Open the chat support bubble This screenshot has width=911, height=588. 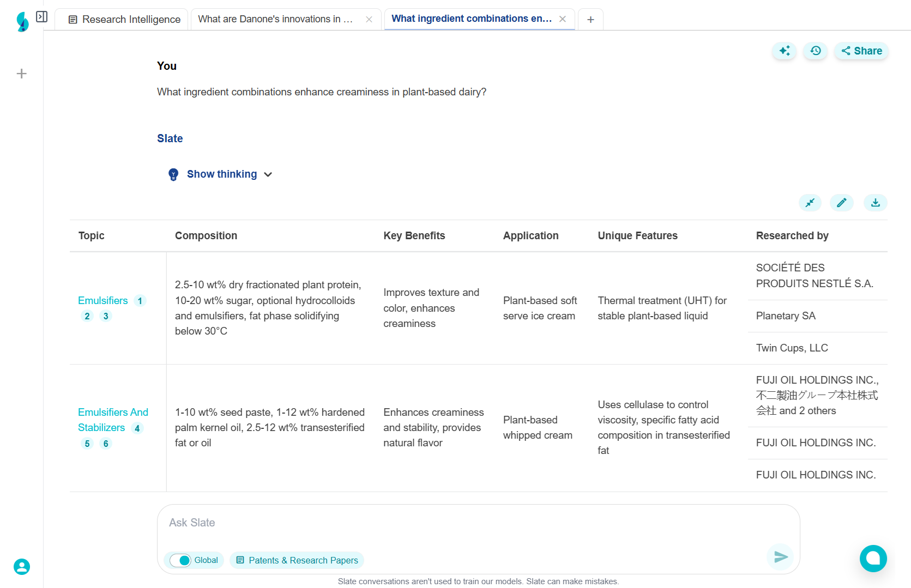pos(873,558)
